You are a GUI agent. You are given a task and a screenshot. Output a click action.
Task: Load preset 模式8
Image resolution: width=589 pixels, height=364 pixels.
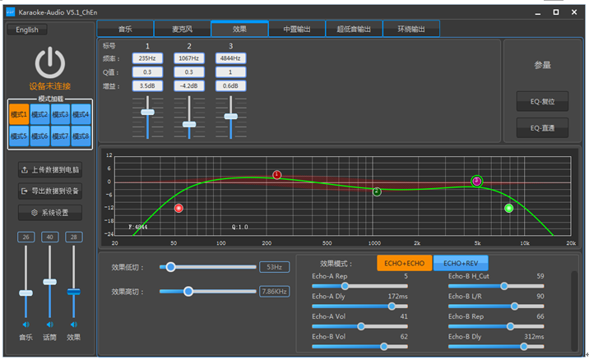coord(81,136)
